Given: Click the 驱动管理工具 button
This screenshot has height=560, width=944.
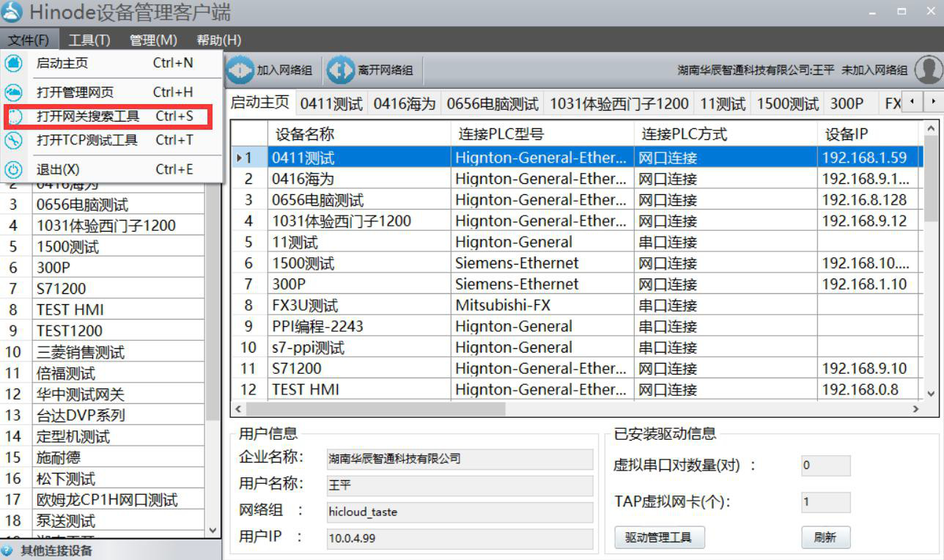Looking at the screenshot, I should [659, 537].
